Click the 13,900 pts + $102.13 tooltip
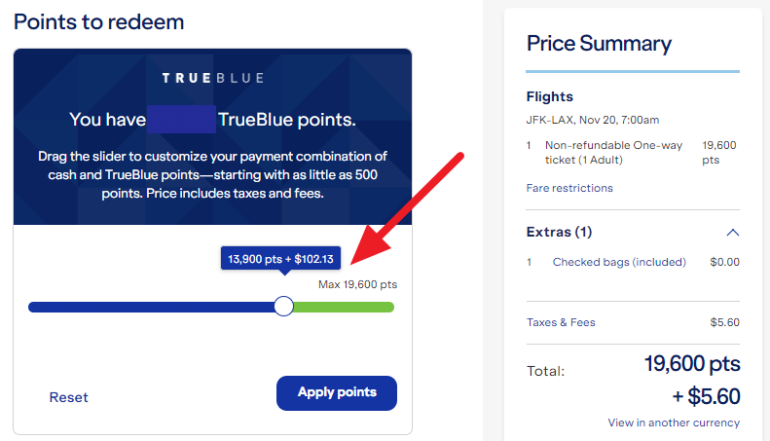Viewport: 770px width, 441px height. tap(281, 259)
